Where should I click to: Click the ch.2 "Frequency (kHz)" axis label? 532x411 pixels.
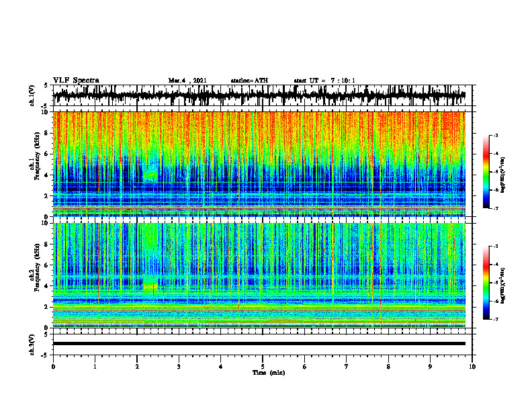pos(37,267)
